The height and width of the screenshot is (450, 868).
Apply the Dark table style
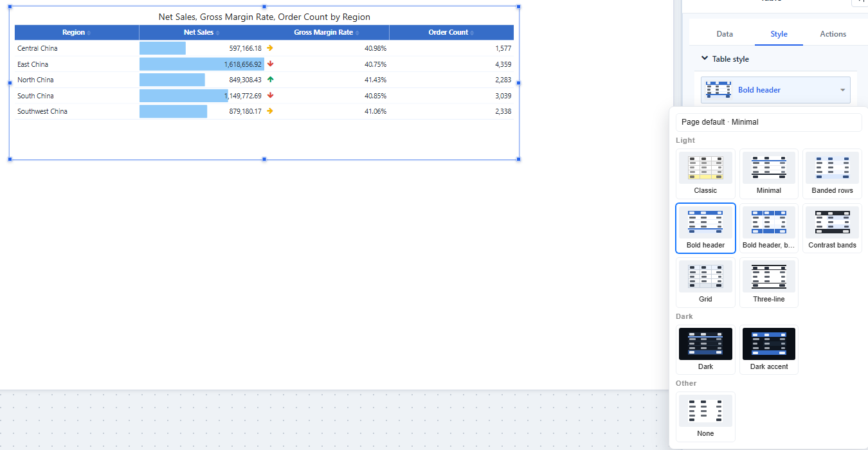[x=705, y=350]
